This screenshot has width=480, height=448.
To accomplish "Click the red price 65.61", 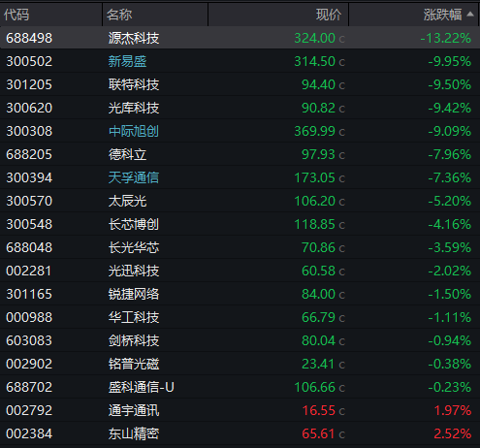I will click(318, 433).
